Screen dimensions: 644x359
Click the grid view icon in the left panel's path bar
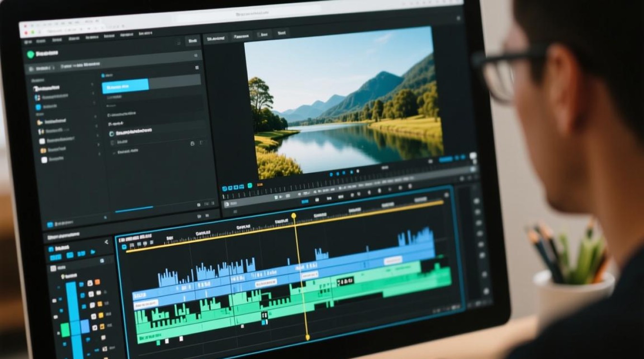[x=197, y=68]
